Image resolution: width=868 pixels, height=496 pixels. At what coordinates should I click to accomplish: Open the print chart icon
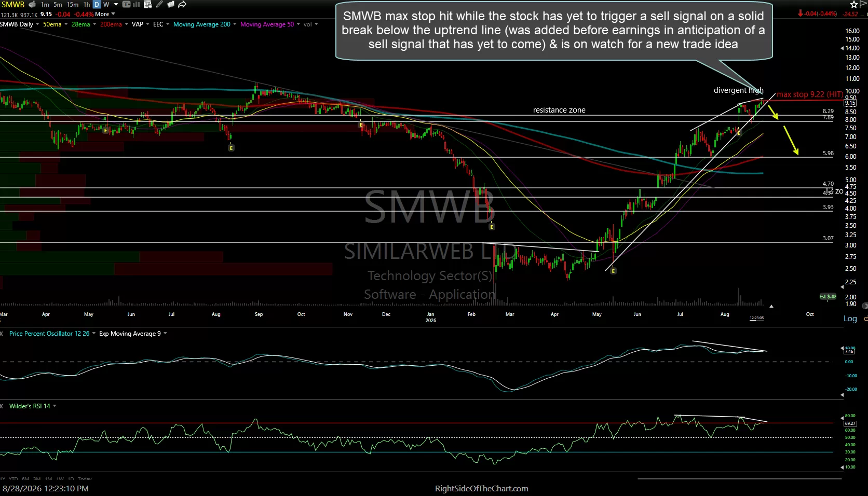pyautogui.click(x=32, y=4)
